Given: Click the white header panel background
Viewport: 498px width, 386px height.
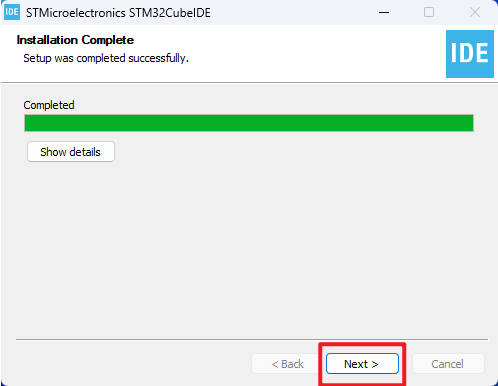Looking at the screenshot, I should 300,53.
